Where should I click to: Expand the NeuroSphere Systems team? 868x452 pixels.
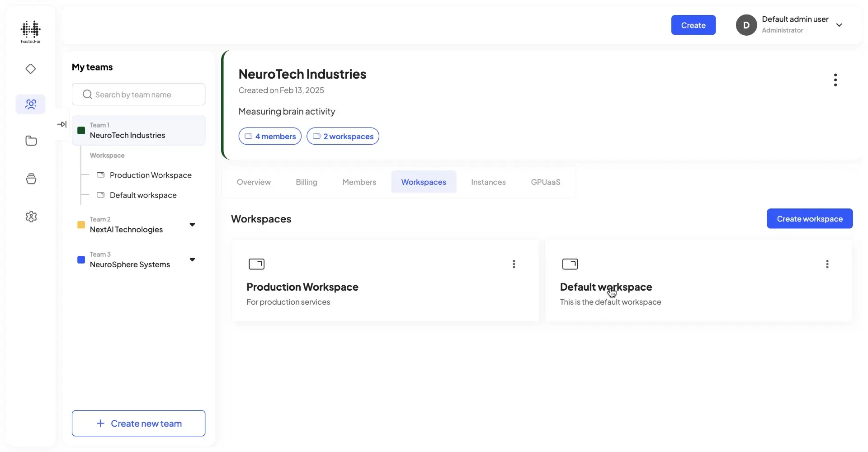pos(192,259)
